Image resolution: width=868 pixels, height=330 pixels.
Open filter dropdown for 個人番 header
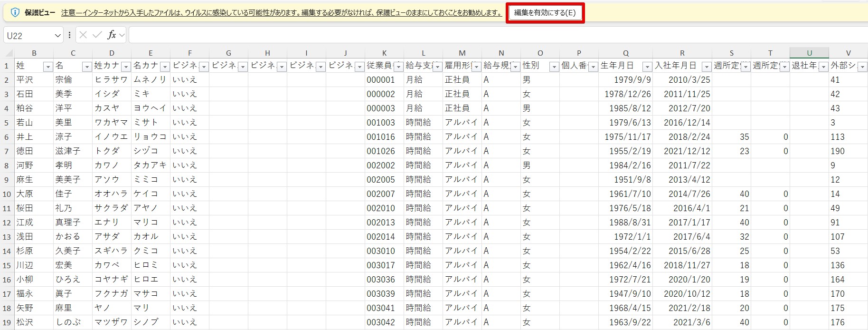pos(593,67)
